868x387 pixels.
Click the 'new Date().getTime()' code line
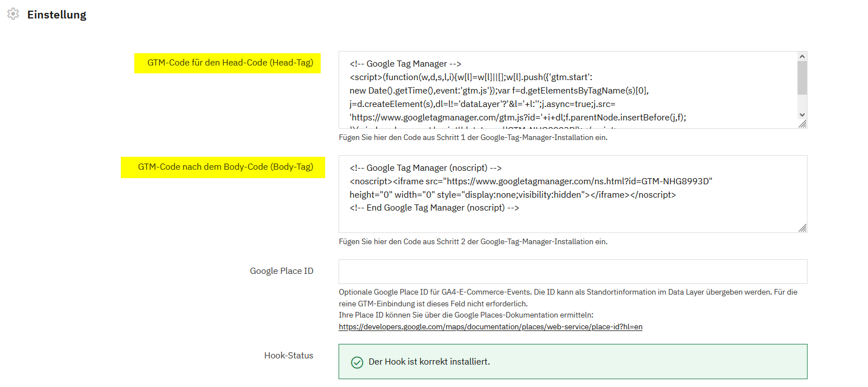[499, 91]
